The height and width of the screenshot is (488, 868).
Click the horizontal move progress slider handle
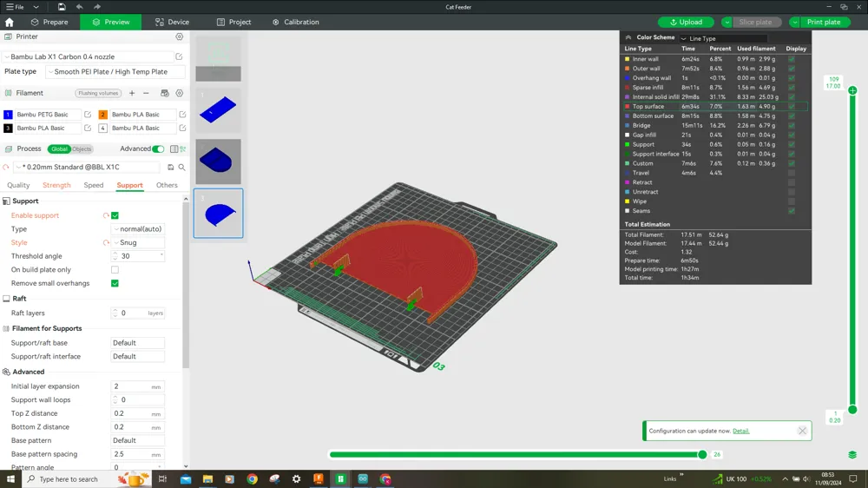tap(702, 455)
